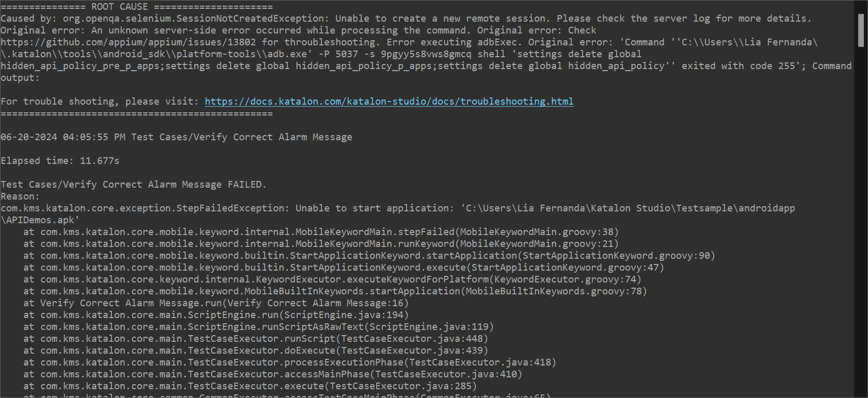The width and height of the screenshot is (868, 398).
Task: Click the 'Elapsed time: 11.677s' line
Action: point(60,161)
